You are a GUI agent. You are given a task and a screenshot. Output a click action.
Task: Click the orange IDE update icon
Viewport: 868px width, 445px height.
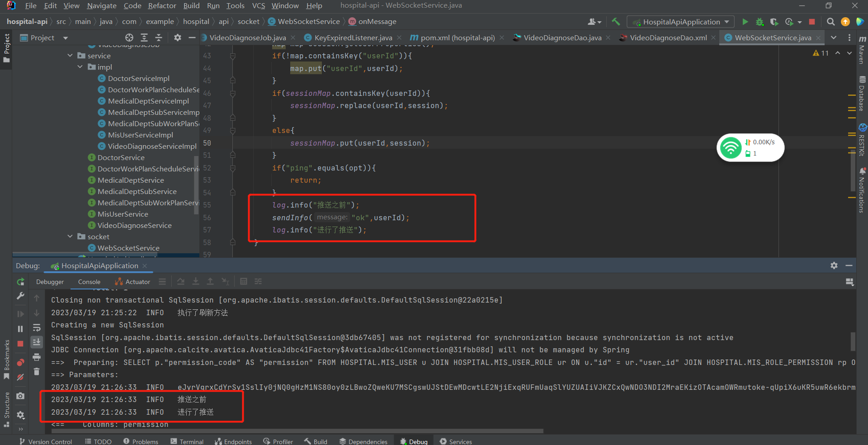[x=845, y=22]
